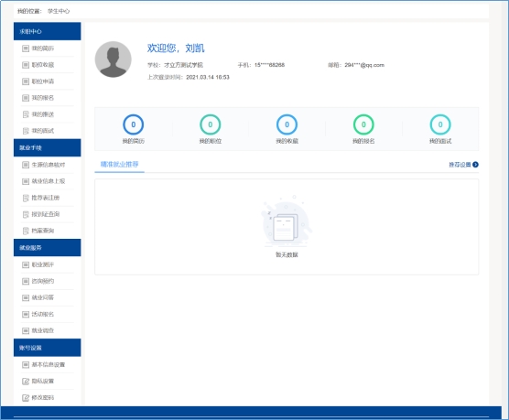Click the 我的面试 counter circle
Image resolution: width=509 pixels, height=420 pixels.
(x=440, y=124)
